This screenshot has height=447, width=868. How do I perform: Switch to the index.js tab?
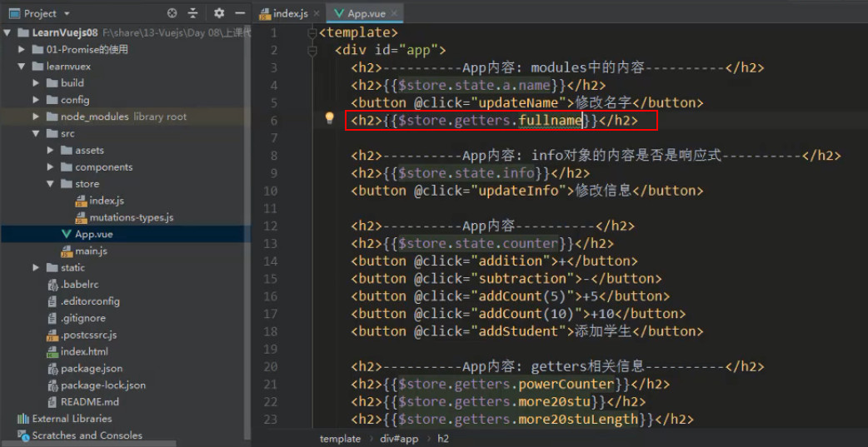[x=291, y=13]
